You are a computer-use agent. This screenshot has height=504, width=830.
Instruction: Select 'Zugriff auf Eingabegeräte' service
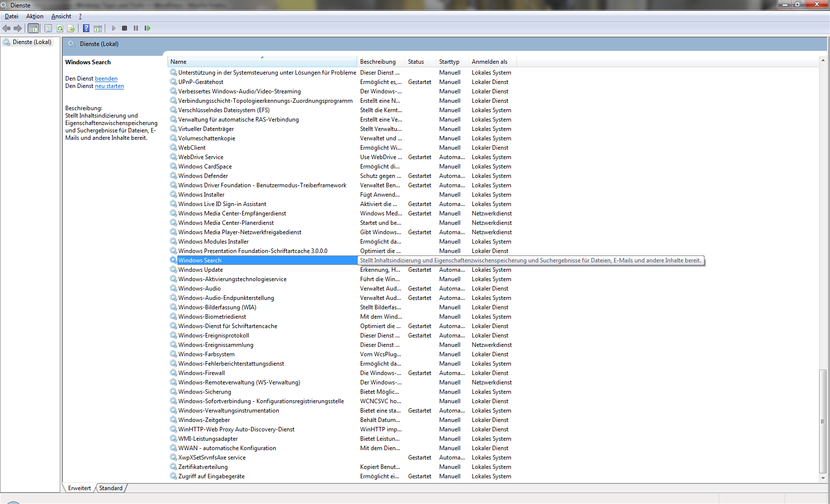pyautogui.click(x=211, y=476)
